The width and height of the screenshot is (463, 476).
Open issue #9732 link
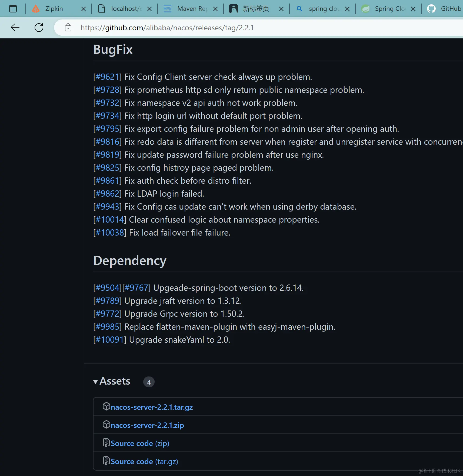click(107, 103)
